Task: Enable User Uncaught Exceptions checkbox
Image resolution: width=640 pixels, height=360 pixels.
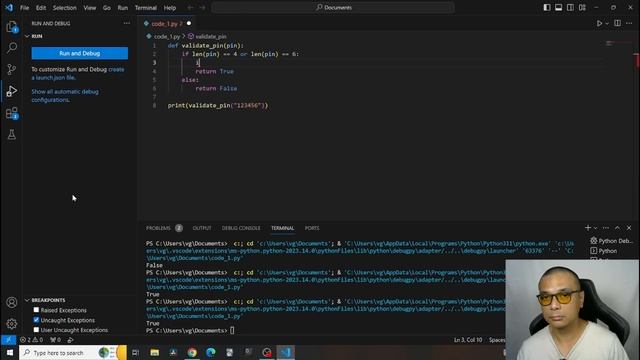Action: 36,330
